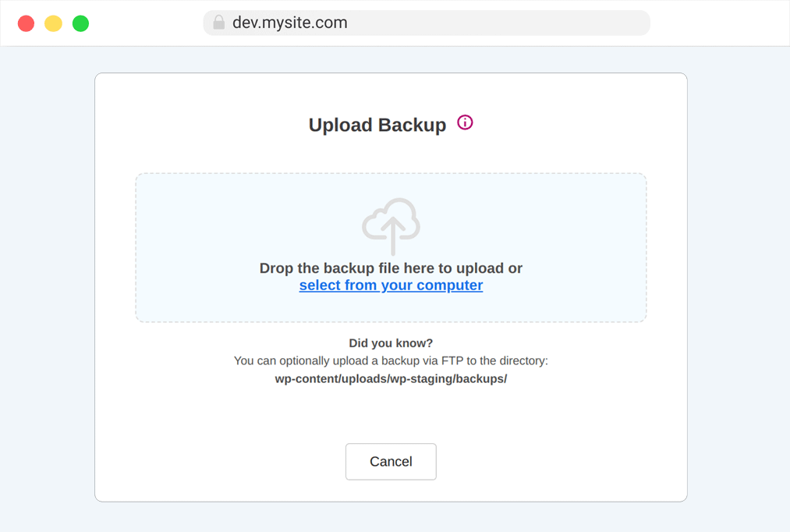Click the 'Did you know?' label

point(391,343)
